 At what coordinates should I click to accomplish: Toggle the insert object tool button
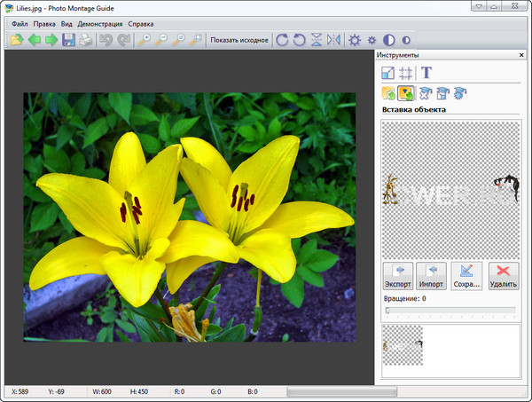407,92
